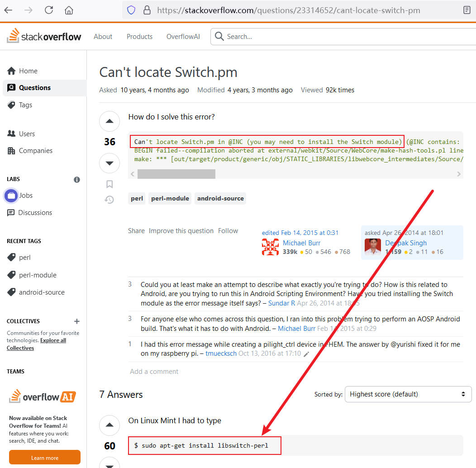This screenshot has width=476, height=468.
Task: Add a collective with plus icon
Action: click(x=77, y=321)
